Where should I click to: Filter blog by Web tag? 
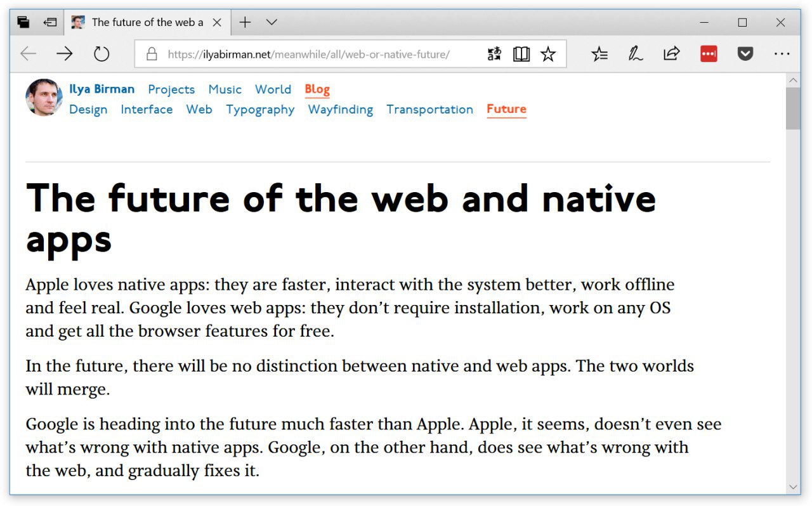pyautogui.click(x=199, y=109)
